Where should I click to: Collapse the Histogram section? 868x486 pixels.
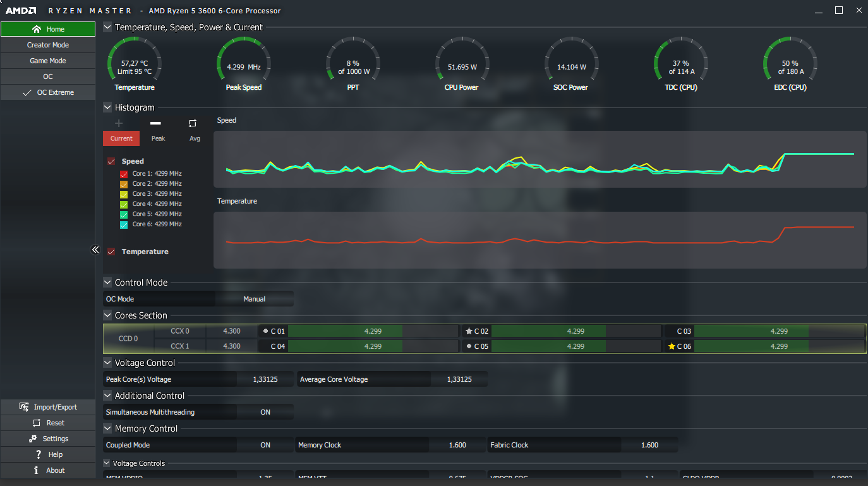pos(107,107)
